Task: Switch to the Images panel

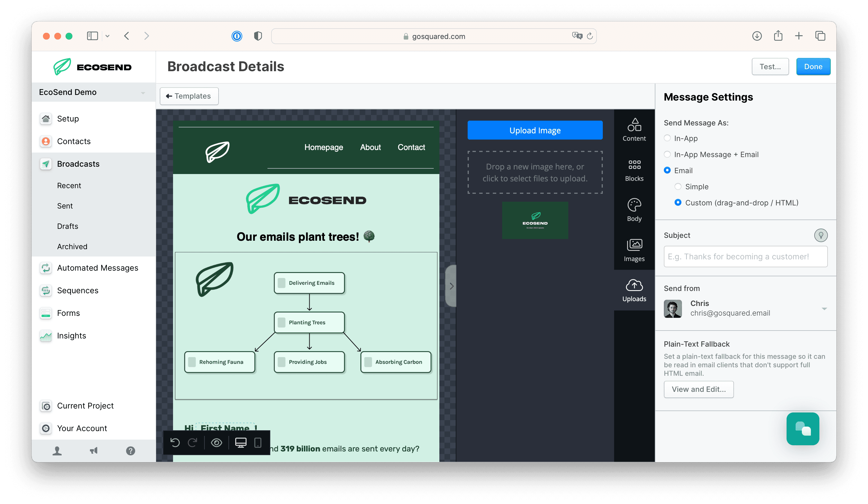Action: point(634,250)
